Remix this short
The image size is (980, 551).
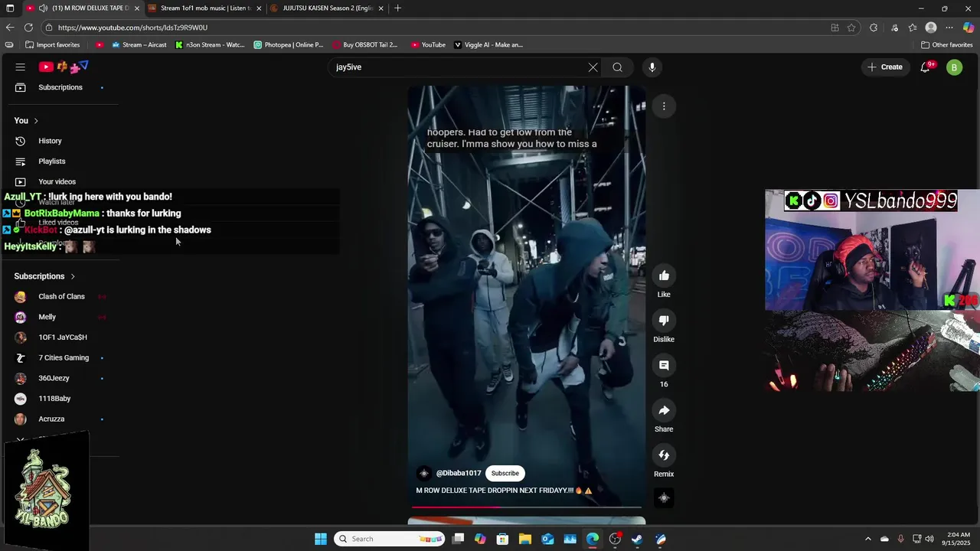[664, 455]
